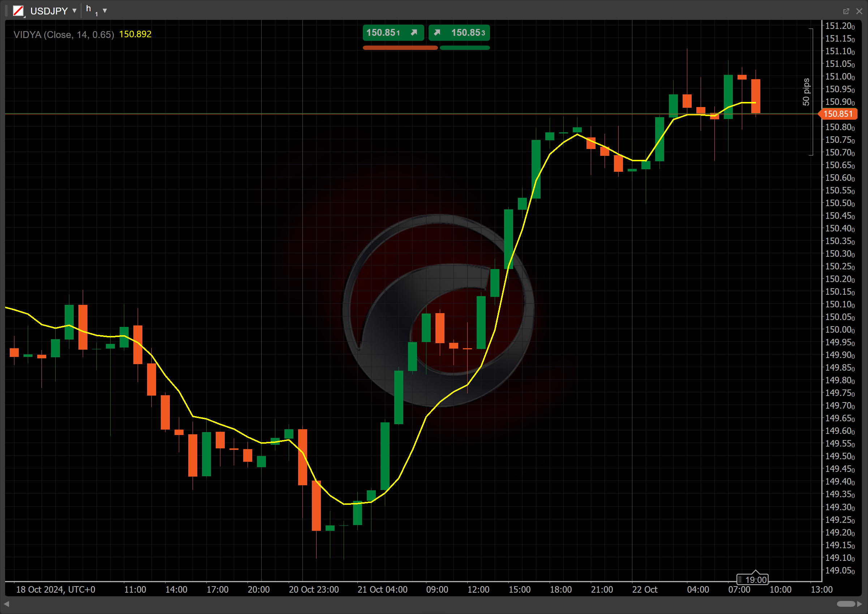Click the 50 pips scale ruler
This screenshot has width=868, height=614.
tap(807, 92)
